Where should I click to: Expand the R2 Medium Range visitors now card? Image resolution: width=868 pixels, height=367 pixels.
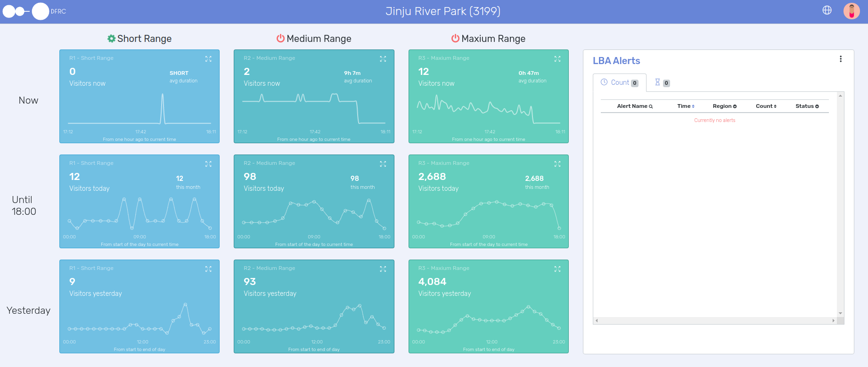(383, 59)
